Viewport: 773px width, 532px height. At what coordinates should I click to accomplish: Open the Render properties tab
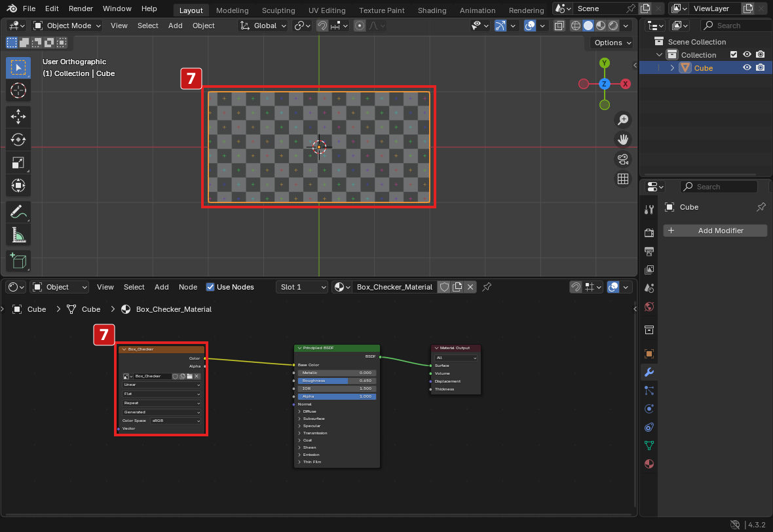point(649,233)
